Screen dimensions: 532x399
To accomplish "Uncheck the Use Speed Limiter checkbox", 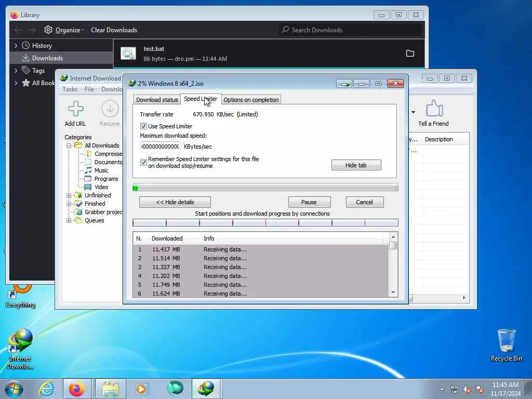I will pyautogui.click(x=143, y=126).
